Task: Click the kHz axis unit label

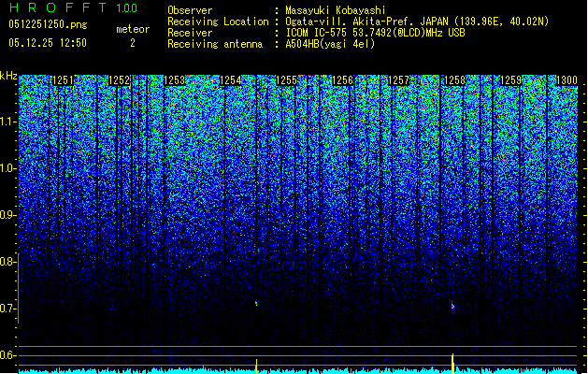Action: (x=8, y=76)
